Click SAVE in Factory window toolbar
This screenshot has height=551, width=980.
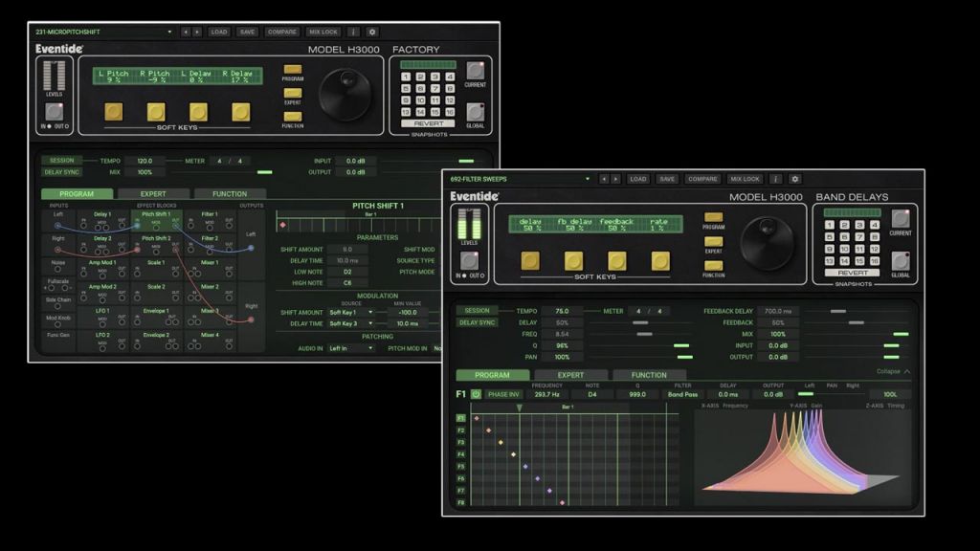tap(248, 32)
